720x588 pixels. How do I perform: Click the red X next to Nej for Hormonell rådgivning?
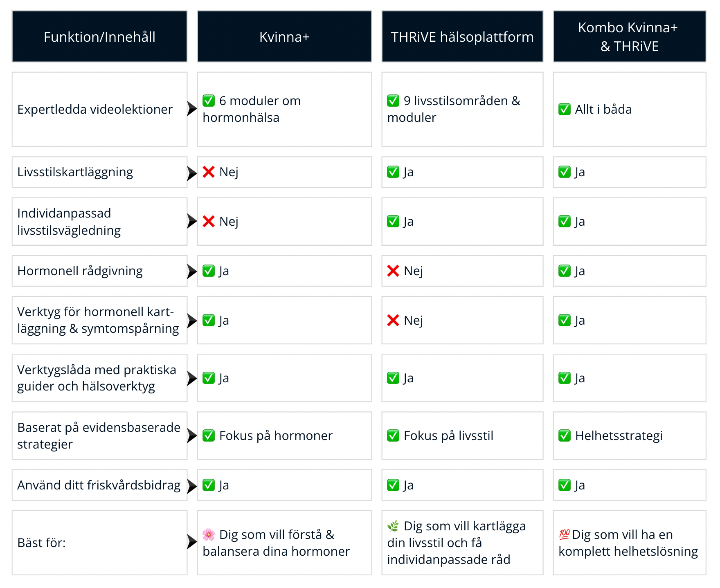(x=393, y=271)
